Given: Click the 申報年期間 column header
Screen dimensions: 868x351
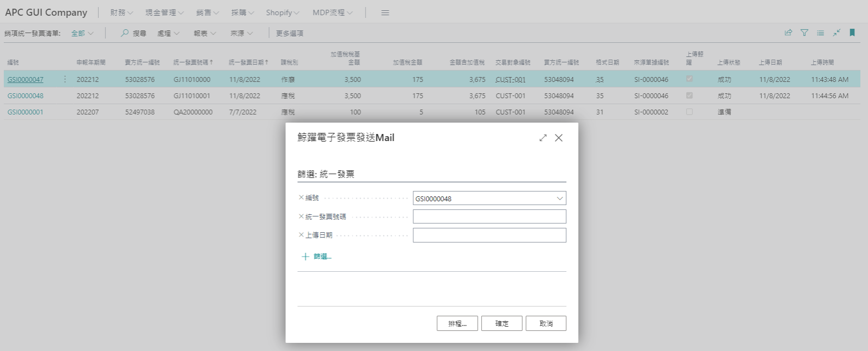Looking at the screenshot, I should 91,62.
